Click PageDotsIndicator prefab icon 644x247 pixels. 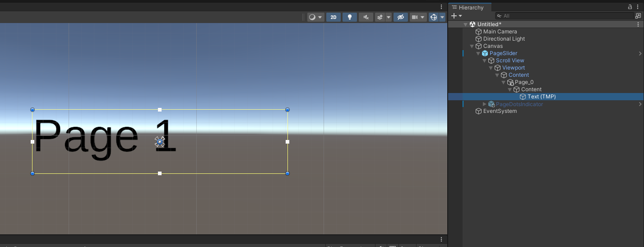click(491, 104)
